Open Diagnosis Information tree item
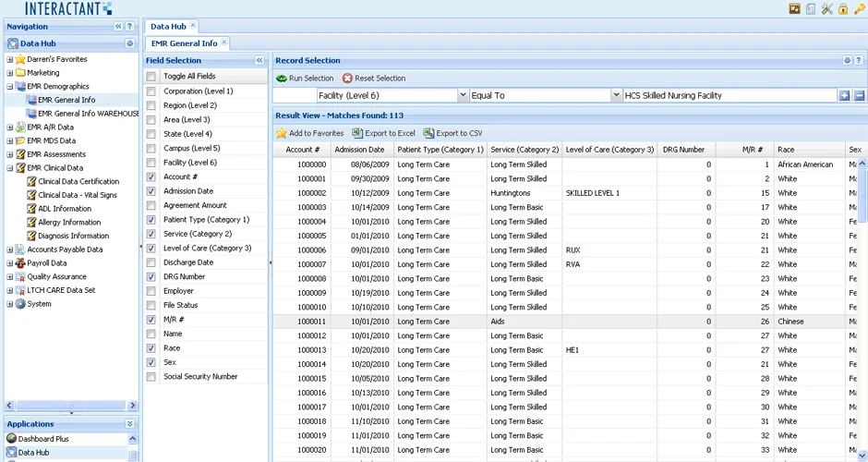The image size is (868, 462). click(x=73, y=236)
